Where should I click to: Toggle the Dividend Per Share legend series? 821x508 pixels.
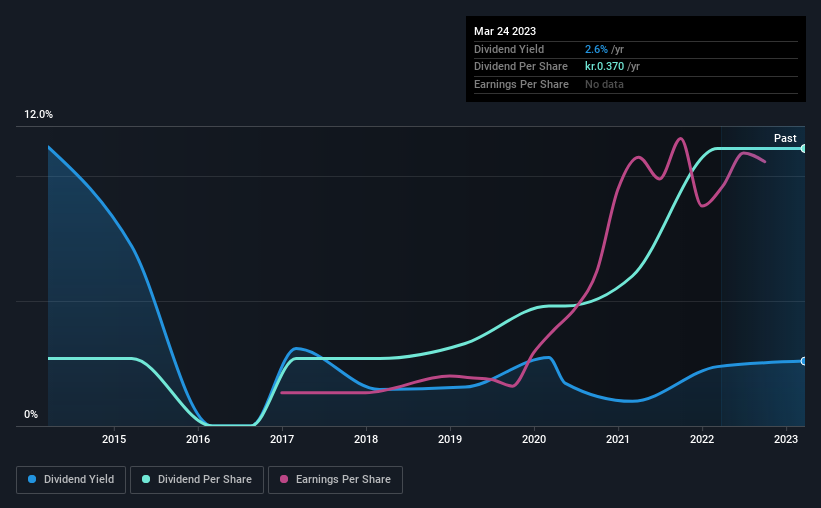pyautogui.click(x=197, y=480)
